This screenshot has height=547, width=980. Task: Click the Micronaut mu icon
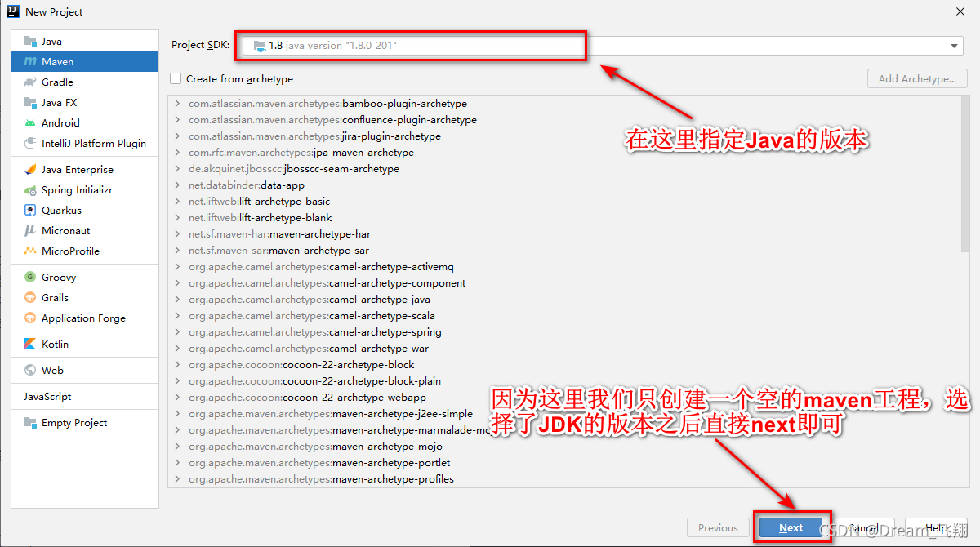30,230
